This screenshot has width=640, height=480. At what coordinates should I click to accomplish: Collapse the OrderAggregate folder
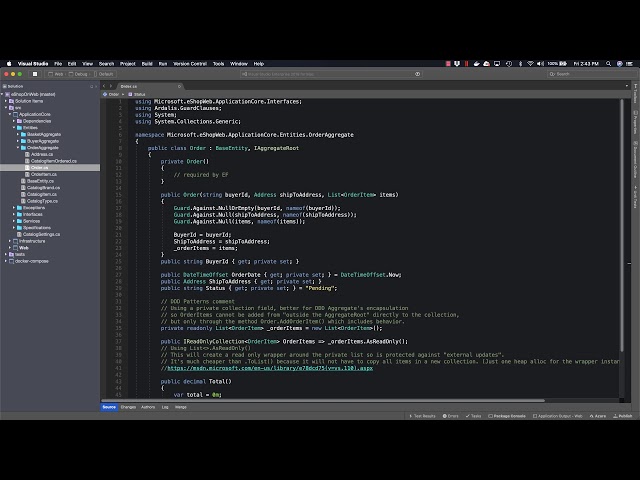18,148
